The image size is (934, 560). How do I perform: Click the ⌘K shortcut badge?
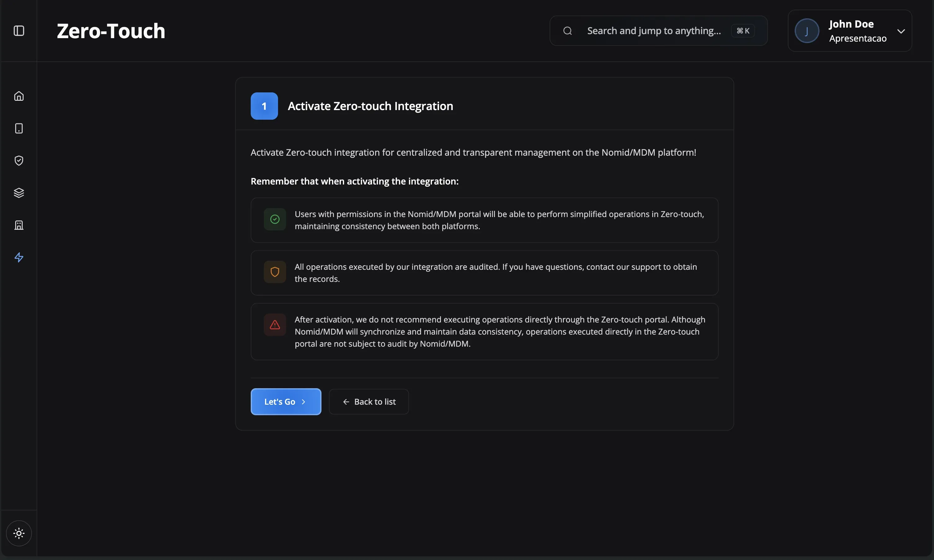[743, 31]
